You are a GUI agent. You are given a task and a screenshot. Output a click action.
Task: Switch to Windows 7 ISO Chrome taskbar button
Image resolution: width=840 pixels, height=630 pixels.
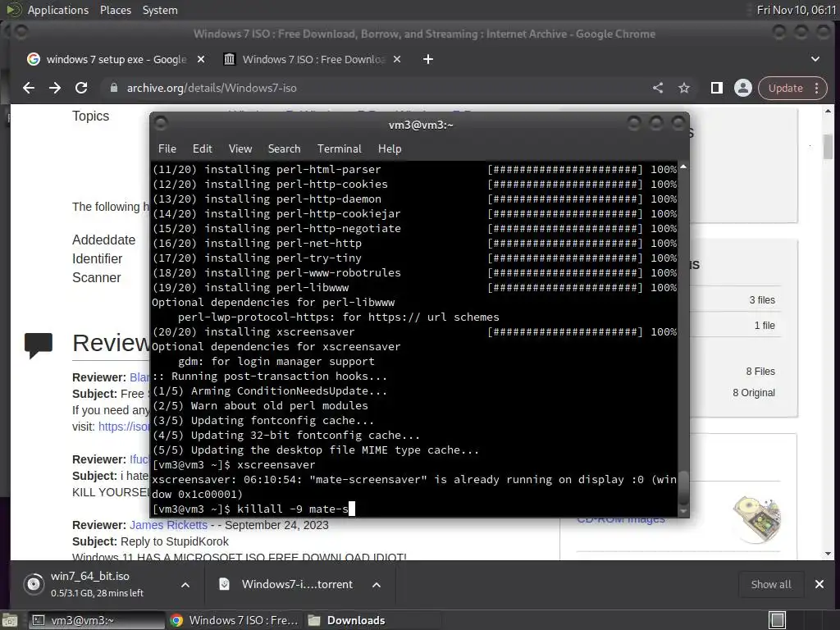click(234, 620)
